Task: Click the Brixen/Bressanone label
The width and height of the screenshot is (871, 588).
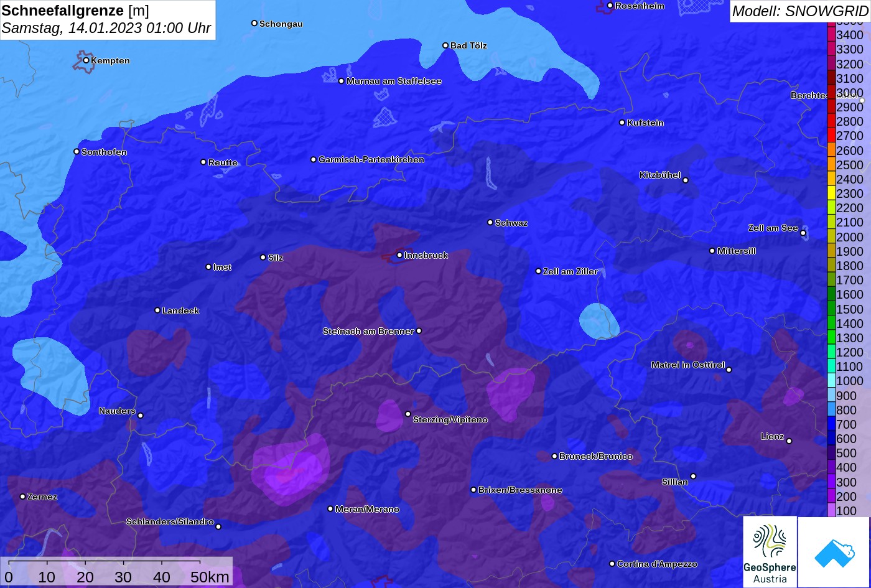Action: pos(520,490)
